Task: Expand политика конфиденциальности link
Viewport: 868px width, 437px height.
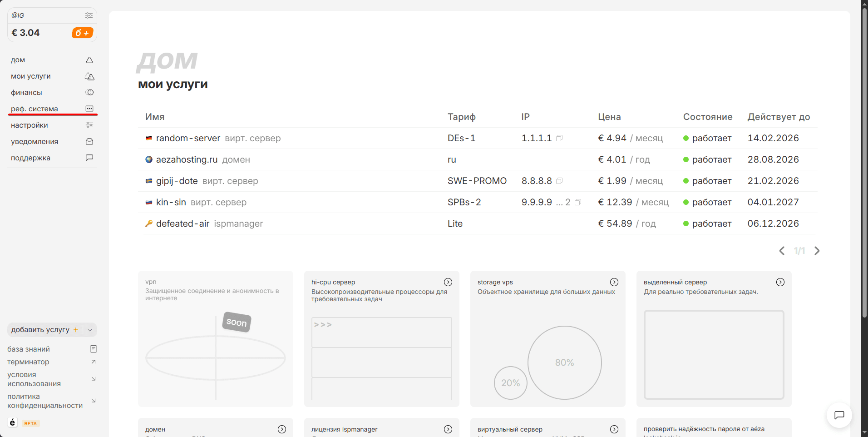Action: pos(94,401)
